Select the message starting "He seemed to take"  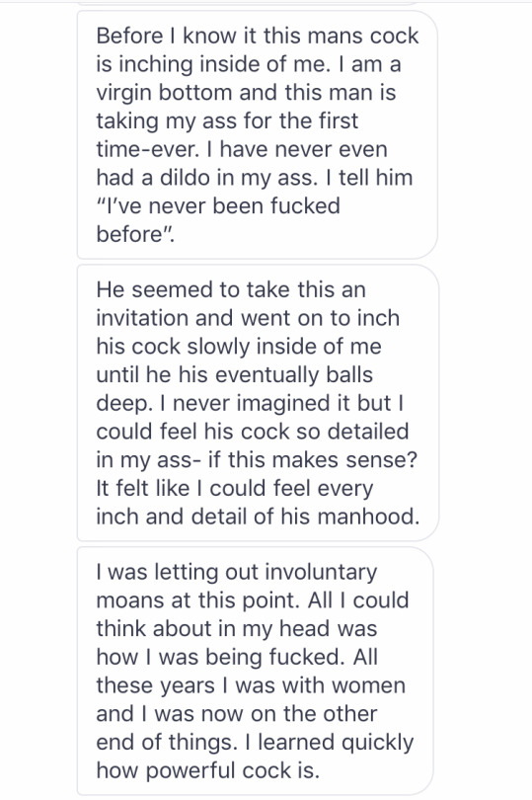pos(257,403)
